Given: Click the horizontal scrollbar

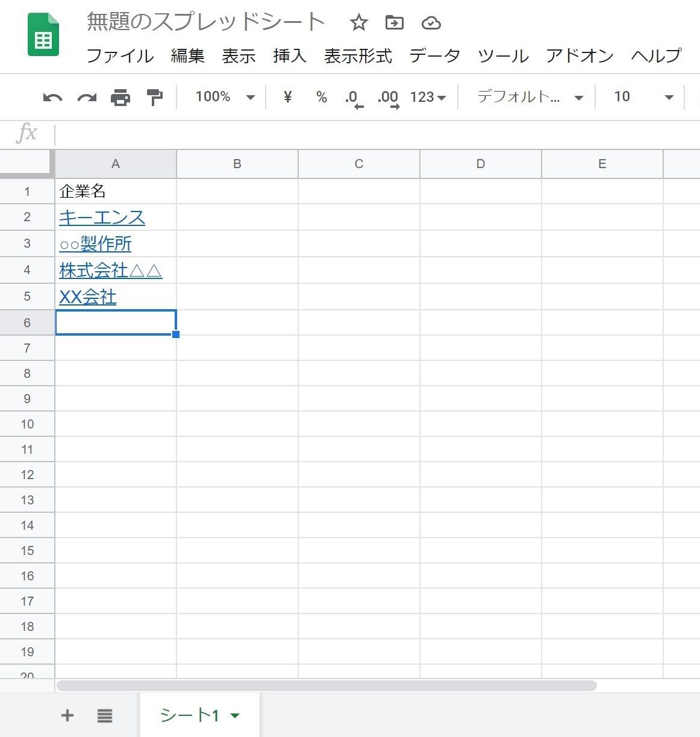Looking at the screenshot, I should (x=327, y=686).
